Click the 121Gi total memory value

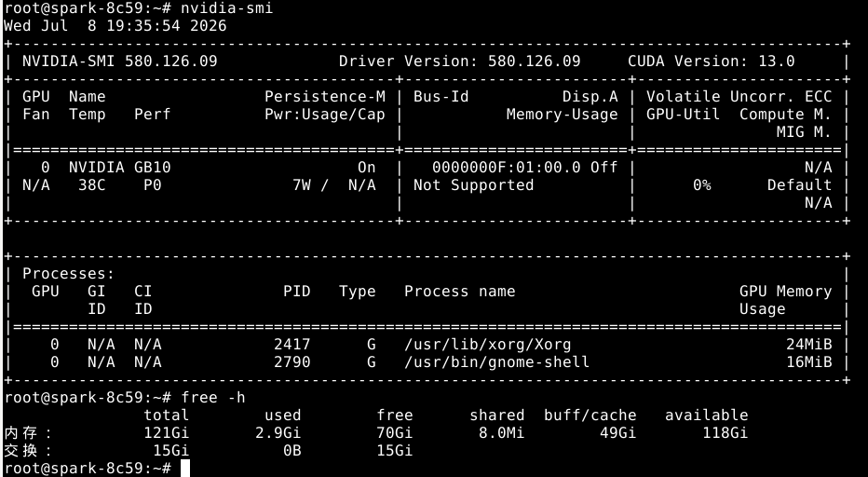(167, 433)
